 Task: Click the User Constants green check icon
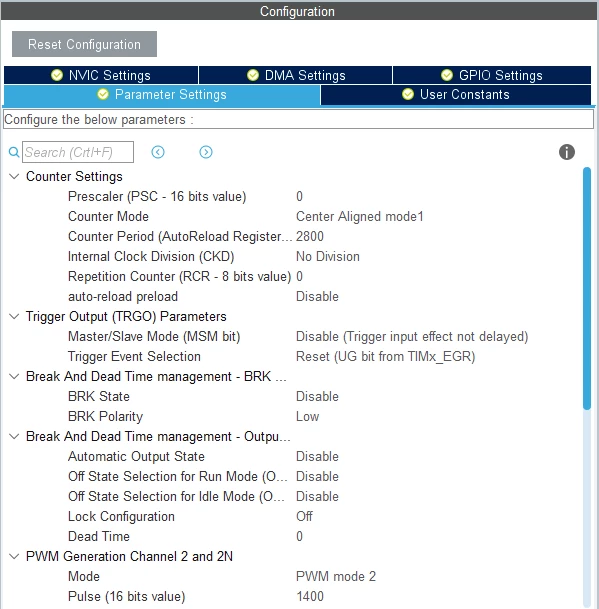[408, 94]
